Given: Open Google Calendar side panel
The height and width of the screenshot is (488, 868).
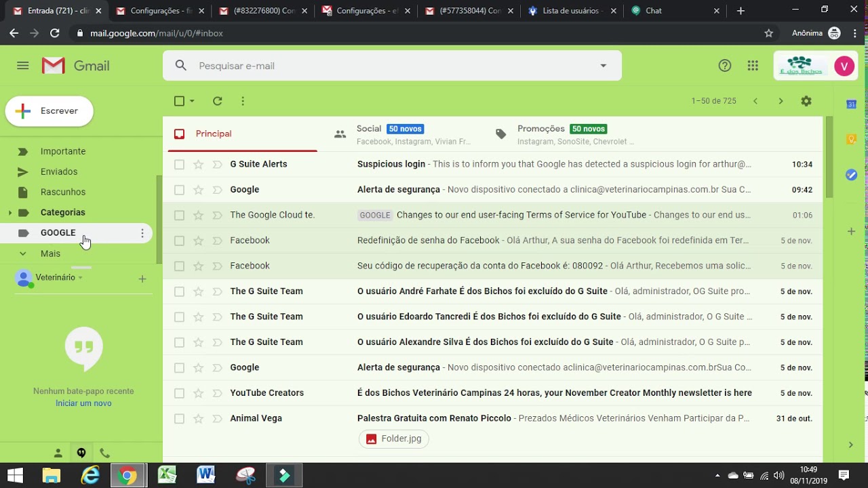Looking at the screenshot, I should coord(852,104).
